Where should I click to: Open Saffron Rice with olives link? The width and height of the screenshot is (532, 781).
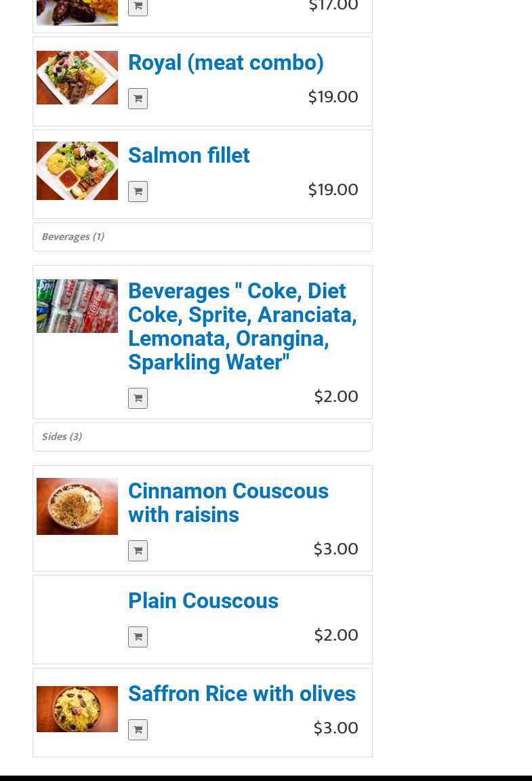coord(241,694)
